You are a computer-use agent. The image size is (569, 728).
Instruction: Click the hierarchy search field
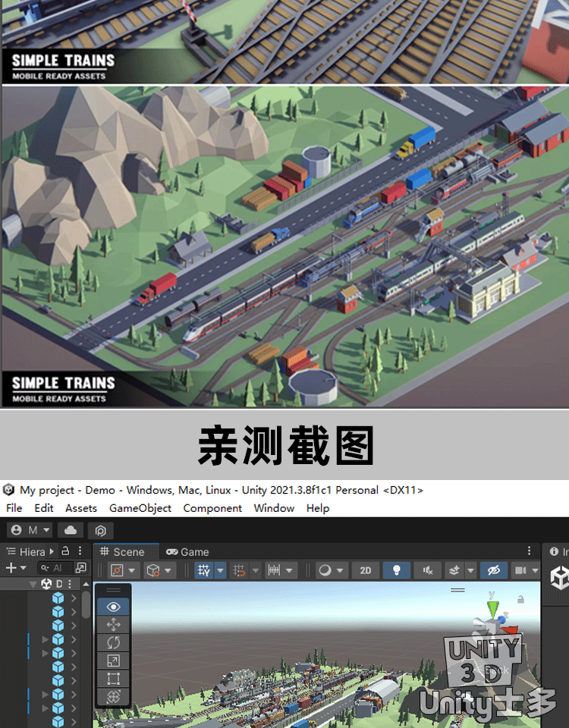click(x=57, y=567)
